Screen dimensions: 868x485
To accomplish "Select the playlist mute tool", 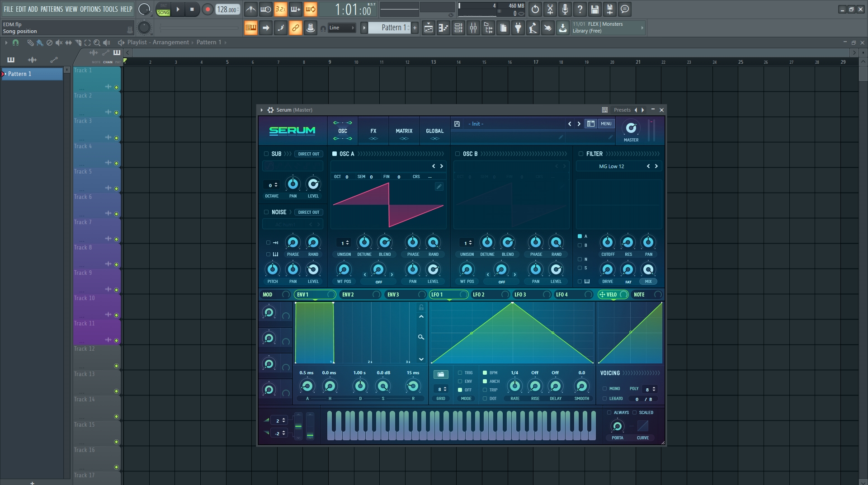I will [59, 42].
